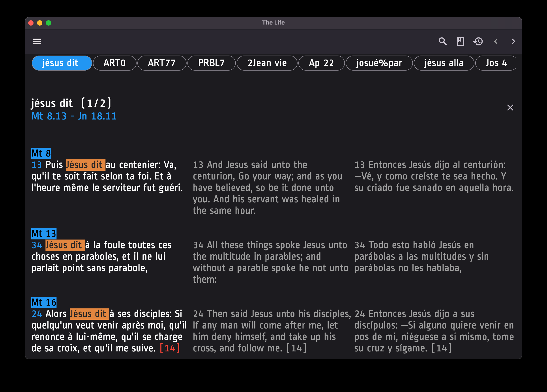547x392 pixels.
Task: Open the Mt 13 chapter heading
Action: [x=44, y=234]
